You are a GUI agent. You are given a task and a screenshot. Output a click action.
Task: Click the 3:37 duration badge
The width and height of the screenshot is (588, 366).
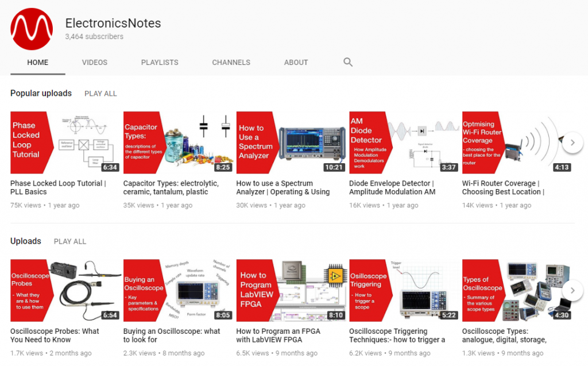click(x=449, y=167)
